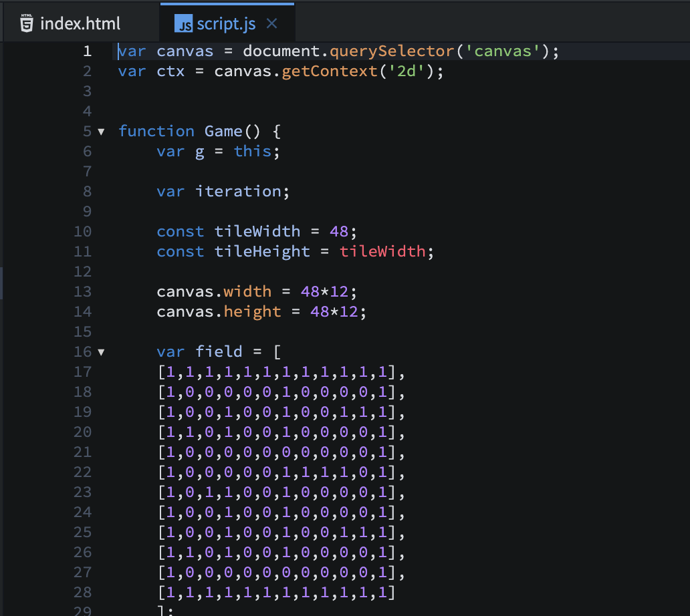Screen dimensions: 690x616
Task: Collapse the Game function fold arrow
Action: pos(102,131)
